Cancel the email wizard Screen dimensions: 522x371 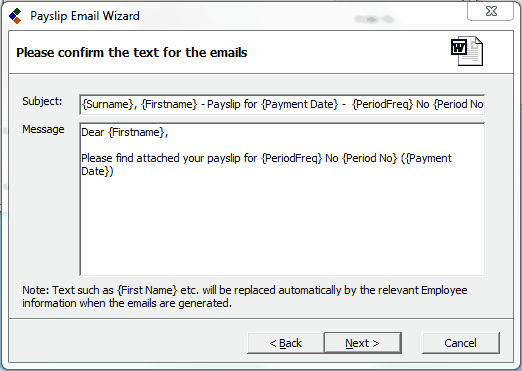[461, 343]
